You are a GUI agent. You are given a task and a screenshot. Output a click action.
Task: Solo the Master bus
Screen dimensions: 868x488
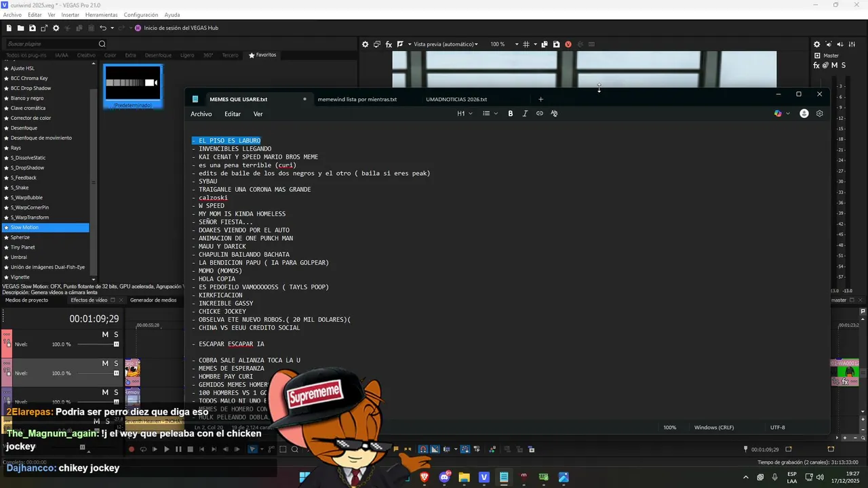pos(843,65)
